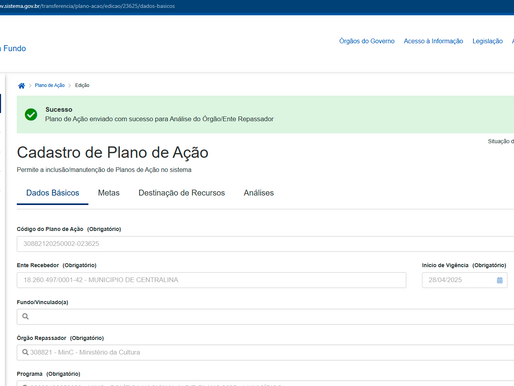Click 'Permite a inclusão/manutenção de Planos' subtitle
The image size is (514, 386).
point(104,170)
